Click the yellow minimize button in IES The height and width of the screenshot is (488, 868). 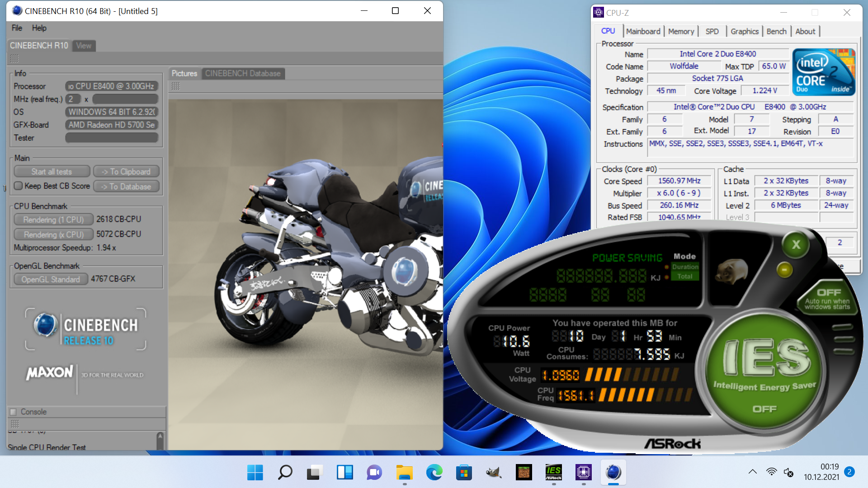pyautogui.click(x=784, y=270)
